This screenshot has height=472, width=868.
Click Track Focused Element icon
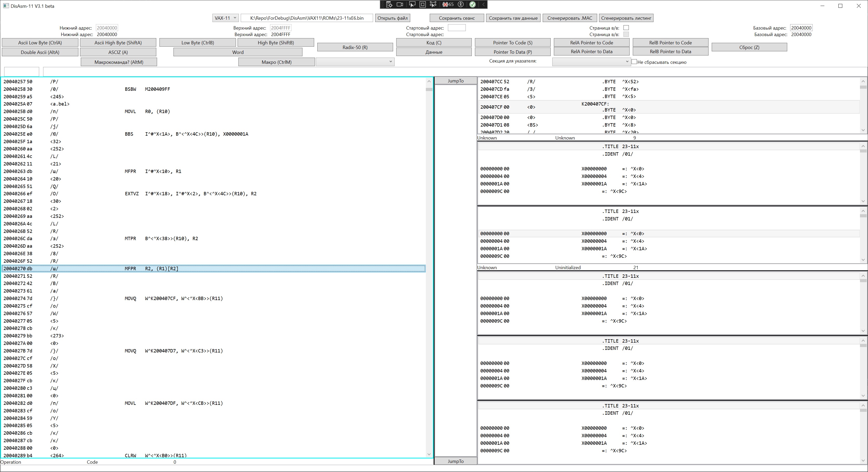coord(433,4)
